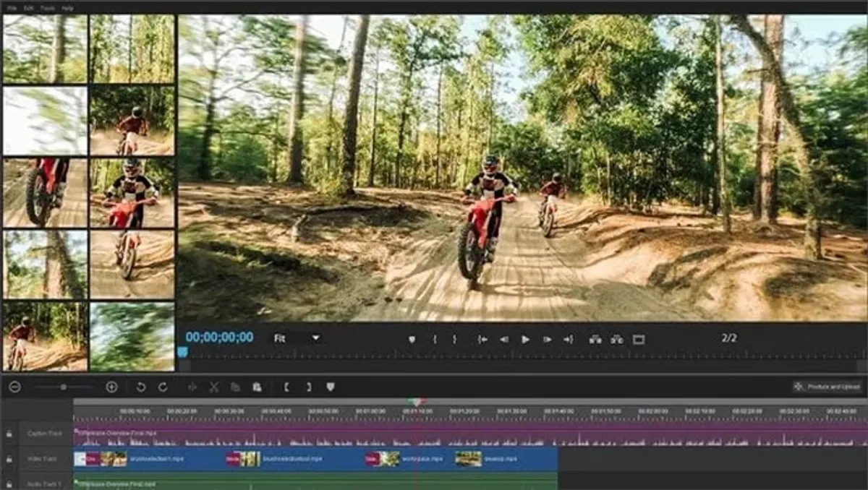Click the timeline zoom slider handle
Viewport: 868px width, 490px height.
pyautogui.click(x=64, y=387)
